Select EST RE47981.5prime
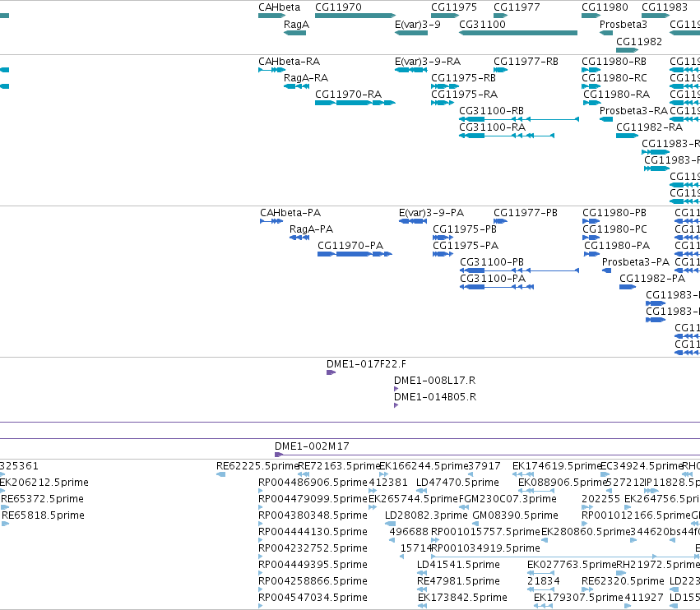This screenshot has height=610, width=700. [x=422, y=590]
